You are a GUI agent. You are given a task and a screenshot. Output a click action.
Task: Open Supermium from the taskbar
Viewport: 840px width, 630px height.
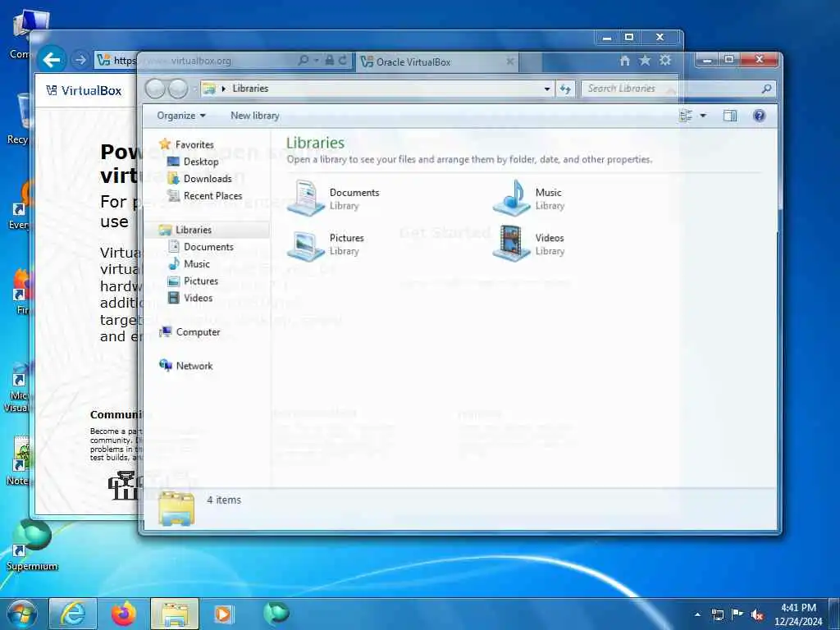(x=276, y=614)
